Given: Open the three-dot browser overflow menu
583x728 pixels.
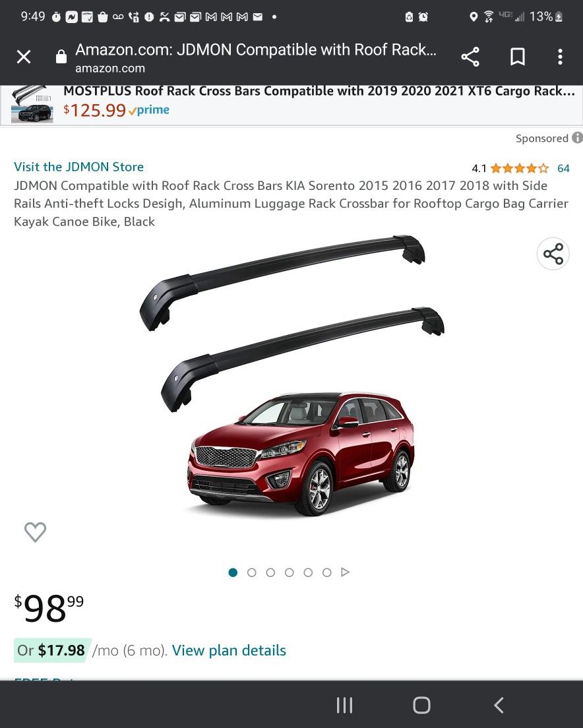Looking at the screenshot, I should pos(561,57).
